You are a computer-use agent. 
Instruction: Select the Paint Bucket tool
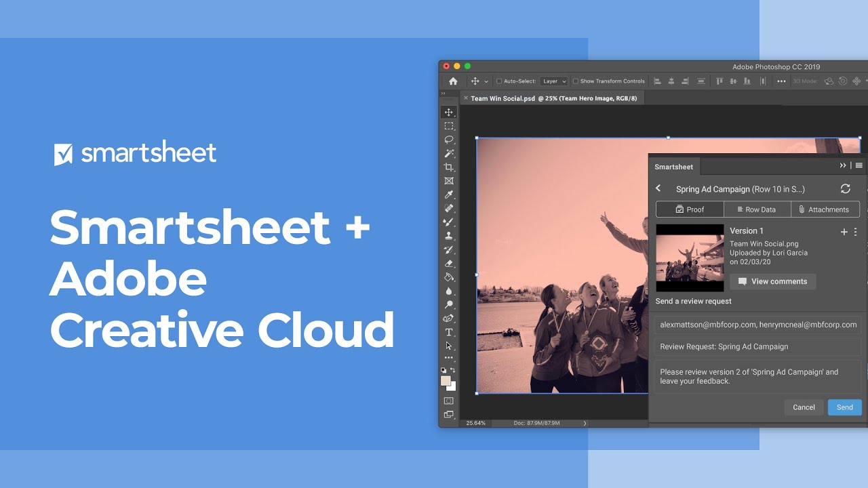tap(449, 277)
